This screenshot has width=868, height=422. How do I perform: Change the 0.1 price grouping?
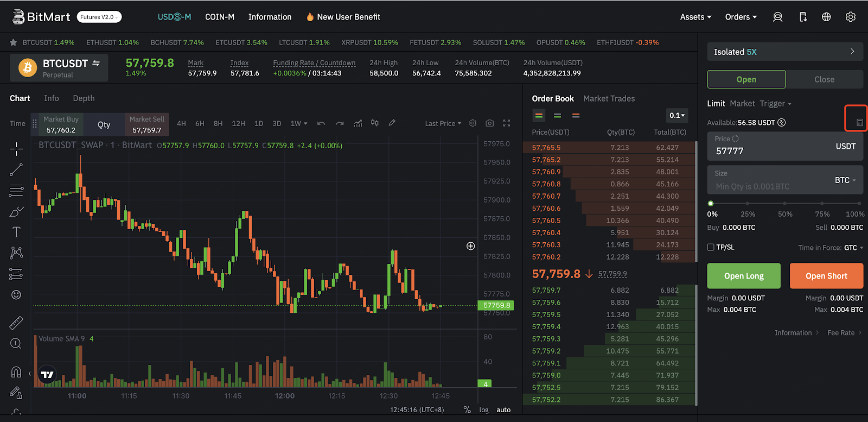[677, 115]
